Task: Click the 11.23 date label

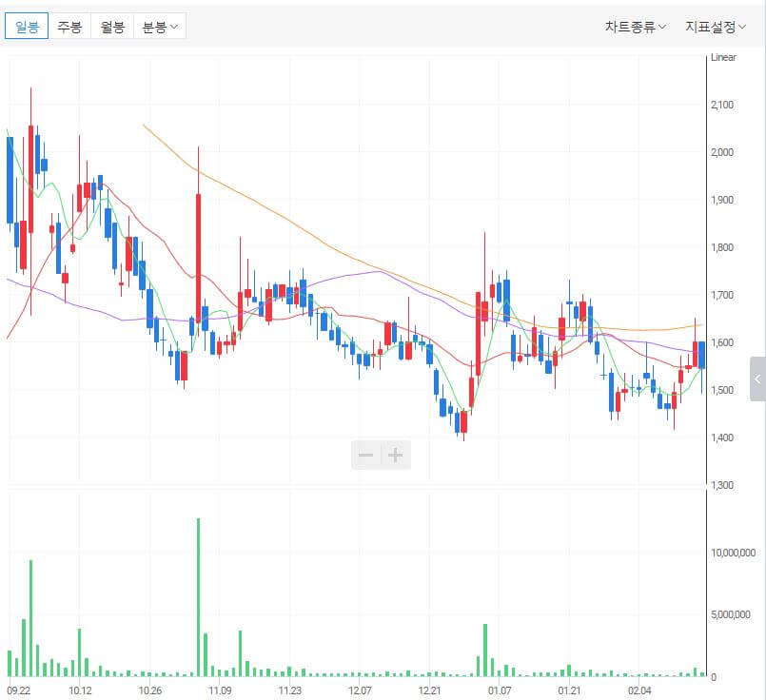Action: click(289, 690)
